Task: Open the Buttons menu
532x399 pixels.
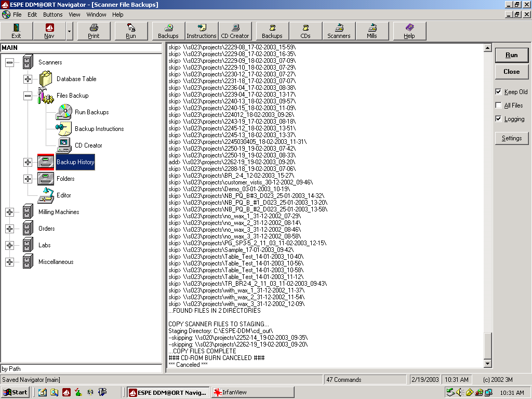Action: coord(52,15)
